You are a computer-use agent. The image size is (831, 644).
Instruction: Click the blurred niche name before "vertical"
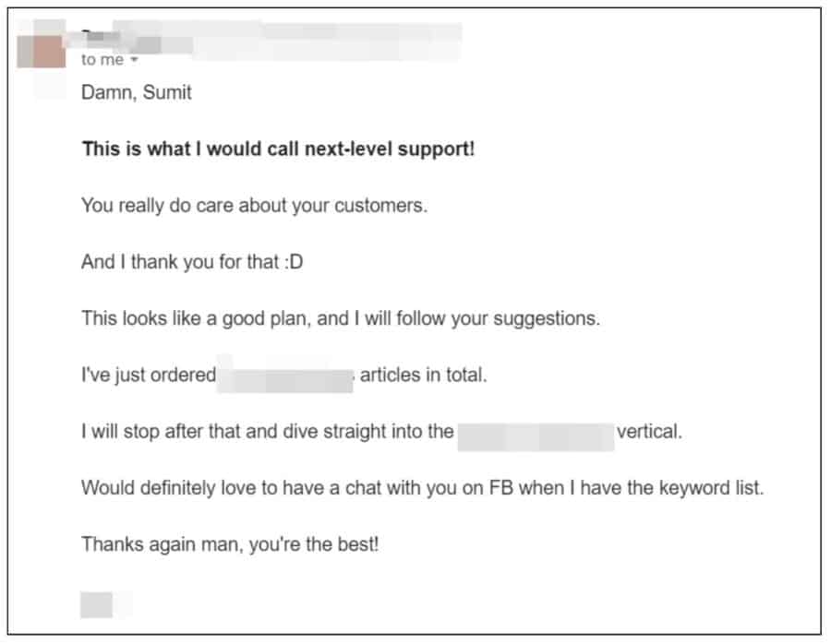[x=535, y=433]
